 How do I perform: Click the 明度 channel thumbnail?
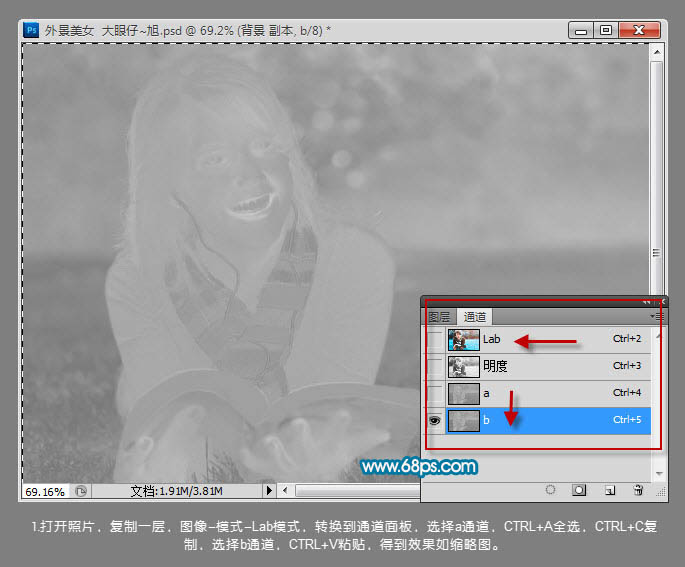464,367
